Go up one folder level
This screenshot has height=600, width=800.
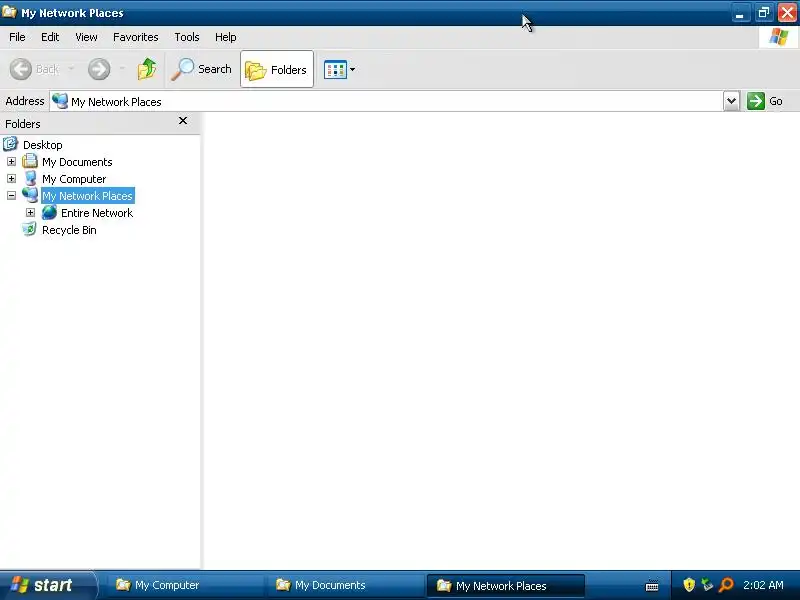[147, 69]
